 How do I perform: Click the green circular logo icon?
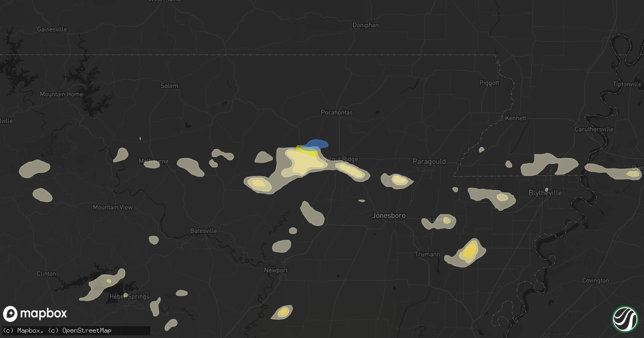click(x=625, y=319)
